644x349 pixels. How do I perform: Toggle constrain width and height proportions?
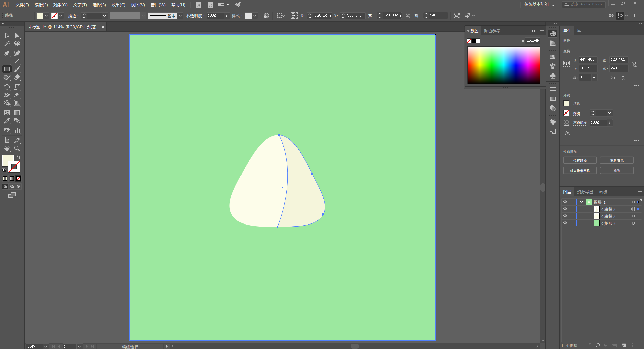point(635,64)
